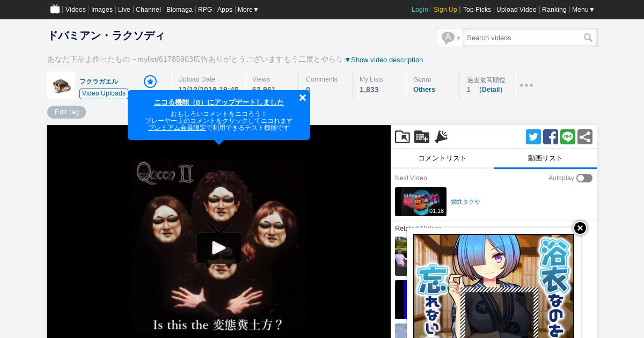Share the video on Twitter

point(533,137)
